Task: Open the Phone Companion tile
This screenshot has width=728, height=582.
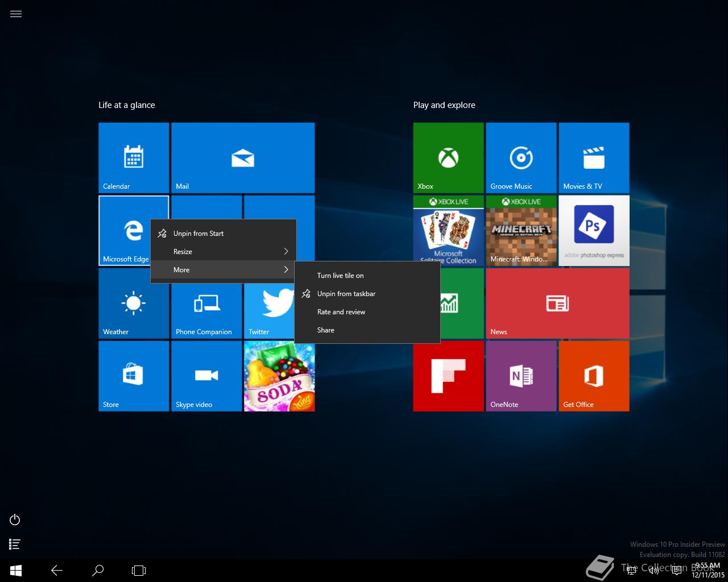Action: pos(206,304)
